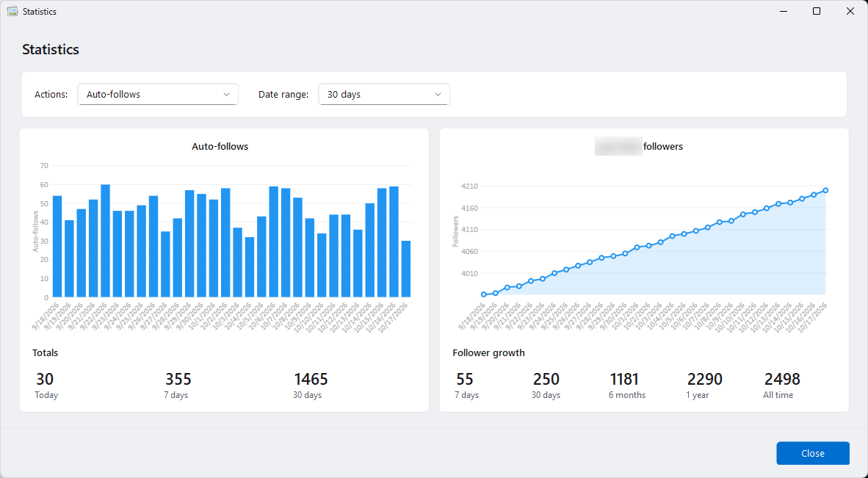Click the 30 days total value 1465
The height and width of the screenshot is (478, 868).
pos(311,379)
